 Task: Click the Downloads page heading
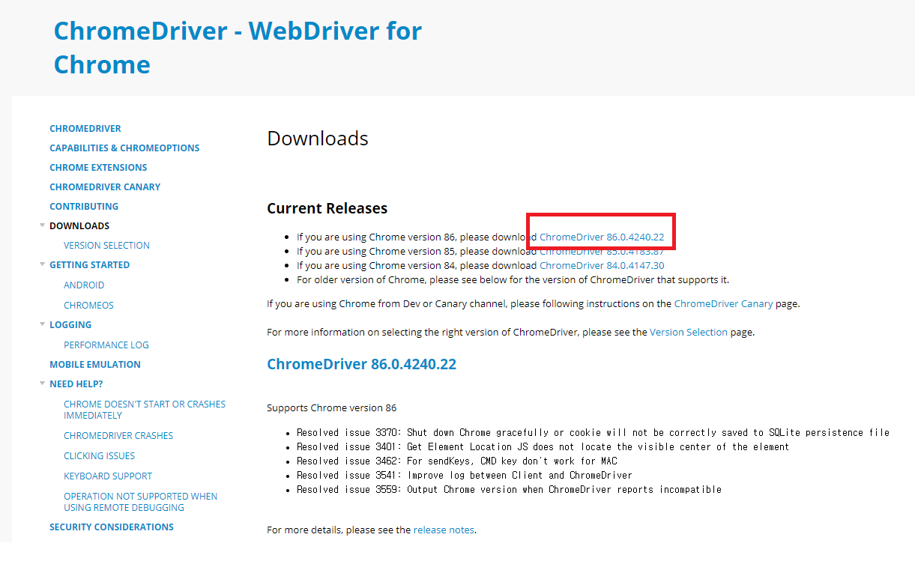[x=318, y=139]
